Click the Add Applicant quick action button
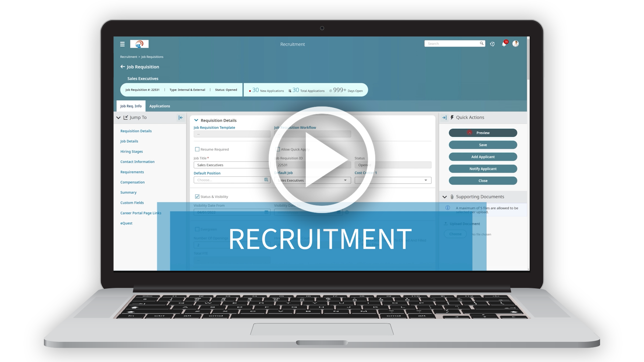The image size is (644, 362). (482, 157)
